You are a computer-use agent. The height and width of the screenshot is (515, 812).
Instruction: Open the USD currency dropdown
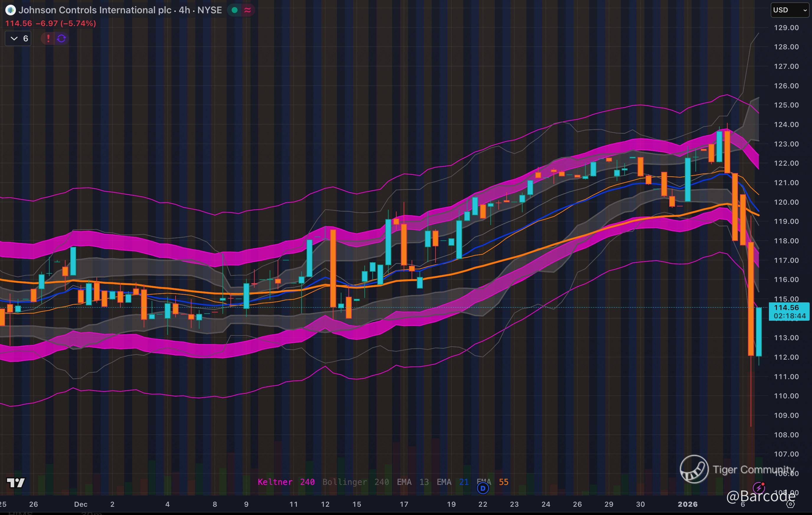pyautogui.click(x=790, y=10)
